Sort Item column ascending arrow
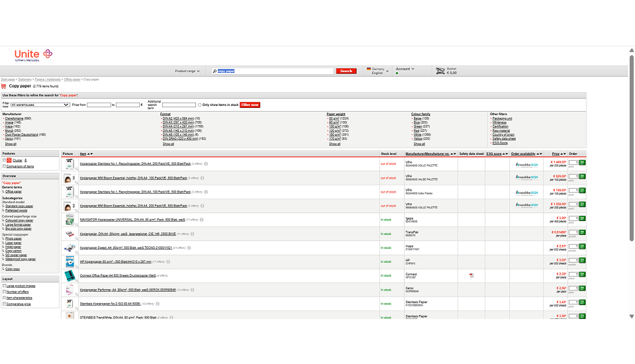Image resolution: width=635 pixels, height=364 pixels. (88, 154)
